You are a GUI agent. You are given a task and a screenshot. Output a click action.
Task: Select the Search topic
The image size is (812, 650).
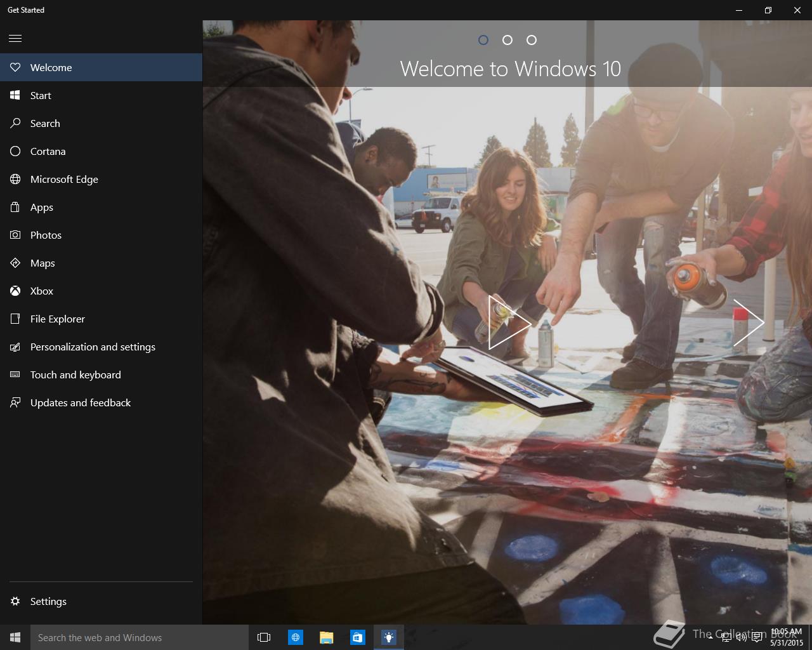click(x=101, y=123)
